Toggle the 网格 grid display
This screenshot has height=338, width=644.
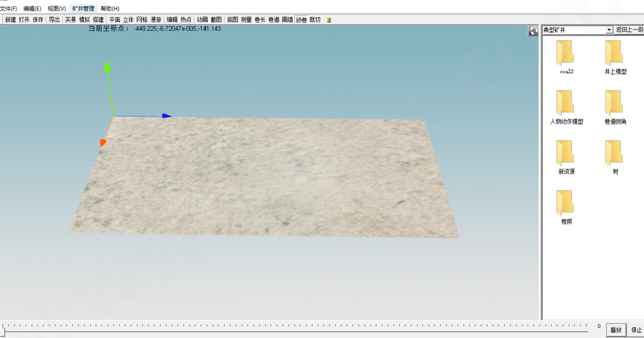pyautogui.click(x=142, y=20)
